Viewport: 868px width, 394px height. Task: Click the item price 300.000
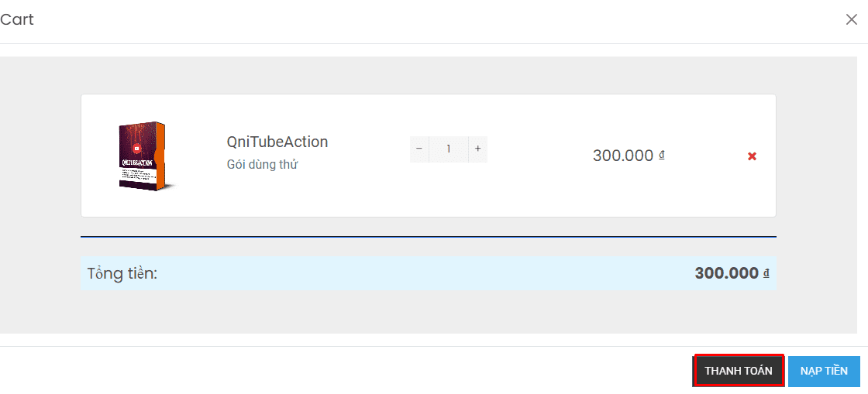pyautogui.click(x=623, y=156)
